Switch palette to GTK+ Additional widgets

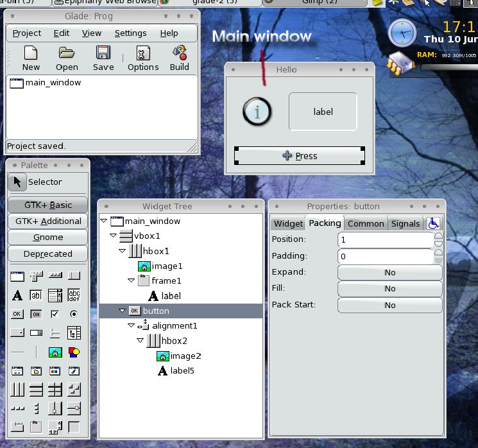click(x=48, y=221)
